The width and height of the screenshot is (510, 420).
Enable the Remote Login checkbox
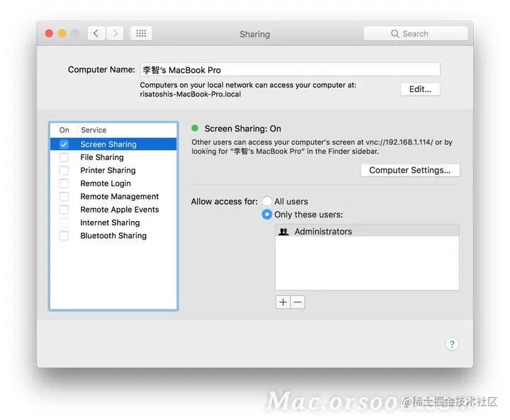point(64,183)
